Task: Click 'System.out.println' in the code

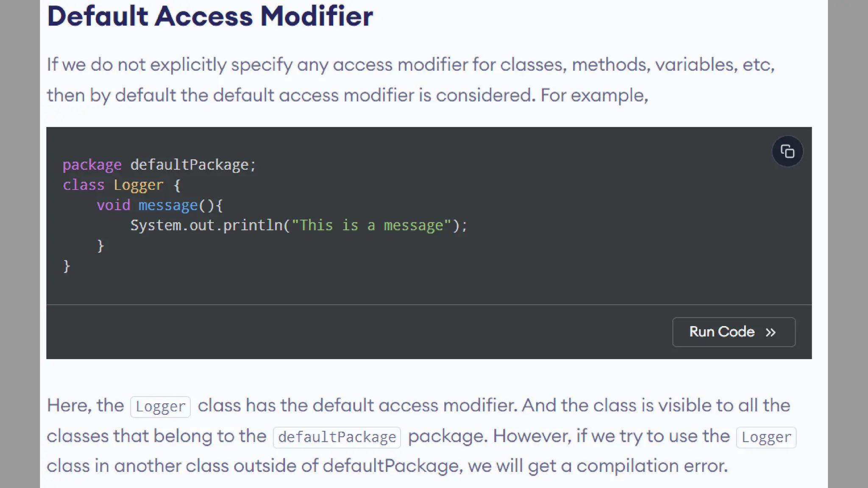Action: coord(206,225)
